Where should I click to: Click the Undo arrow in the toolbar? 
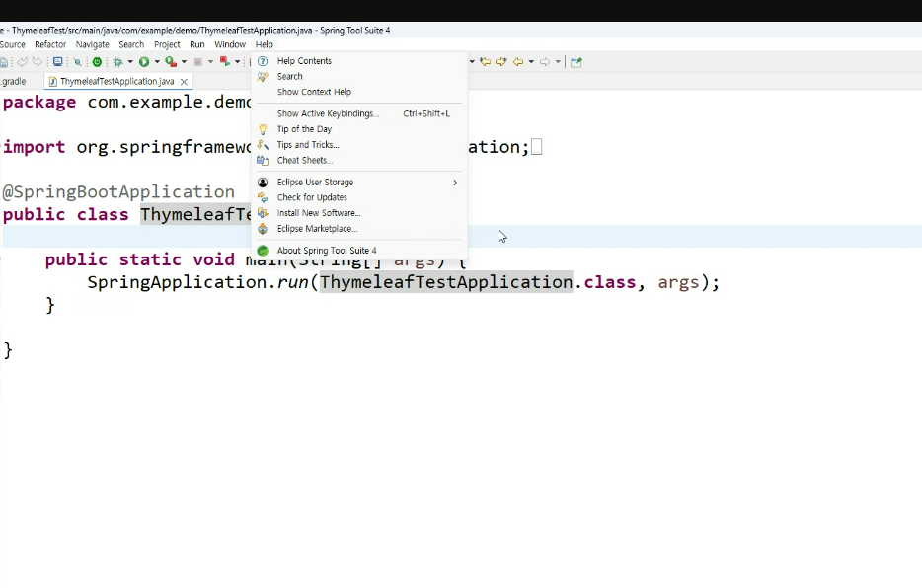[x=23, y=62]
